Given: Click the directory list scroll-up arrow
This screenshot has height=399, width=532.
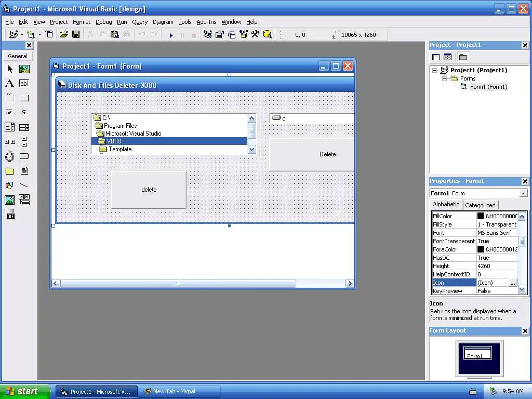Looking at the screenshot, I should 252,118.
